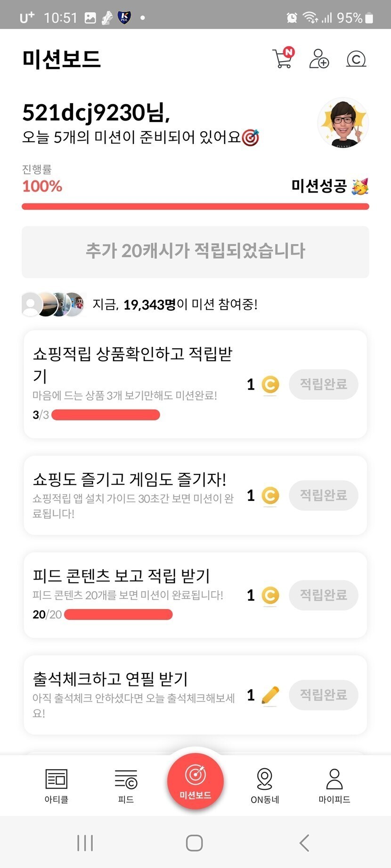This screenshot has height=868, width=391.
Task: Click the overall mission progress bar
Action: coord(195,206)
